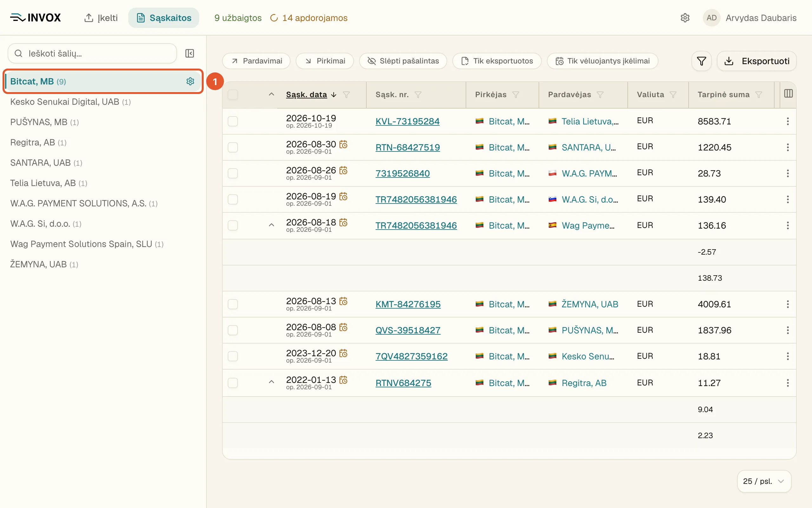Open seller link Telia Lietuva
812x508 pixels.
(590, 121)
